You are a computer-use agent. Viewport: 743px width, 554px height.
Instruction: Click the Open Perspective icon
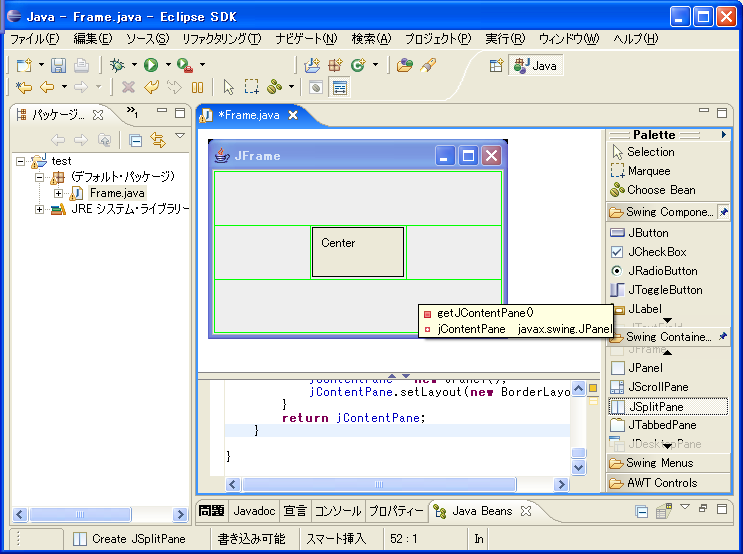click(496, 65)
